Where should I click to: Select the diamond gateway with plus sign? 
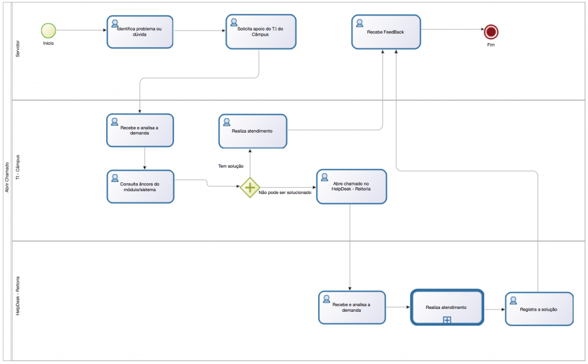[250, 187]
